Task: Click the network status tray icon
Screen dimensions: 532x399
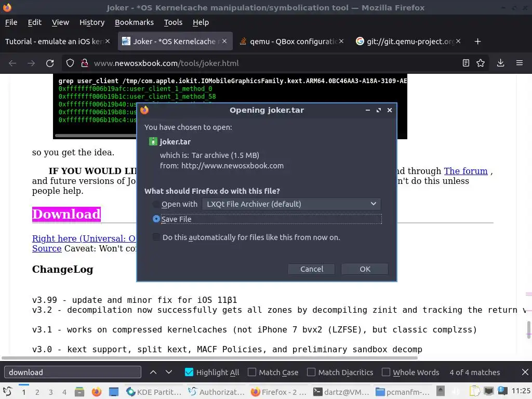Action: (x=488, y=391)
